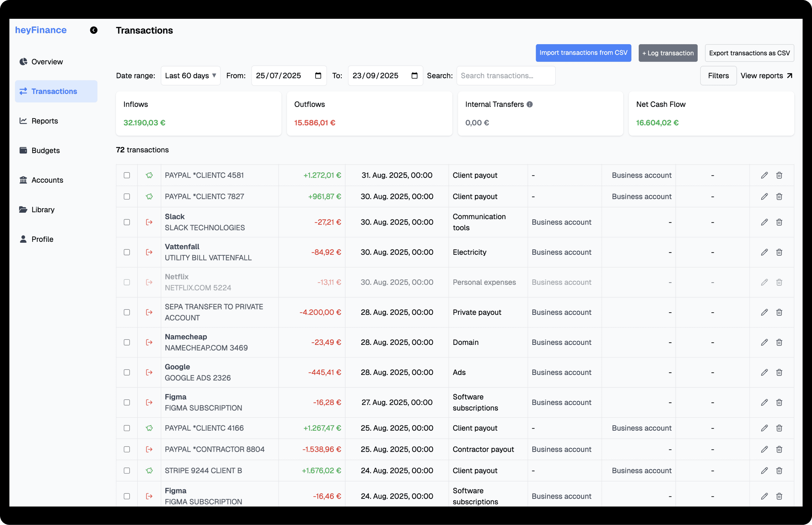Tick the Vattenfall transaction checkbox

pyautogui.click(x=127, y=252)
